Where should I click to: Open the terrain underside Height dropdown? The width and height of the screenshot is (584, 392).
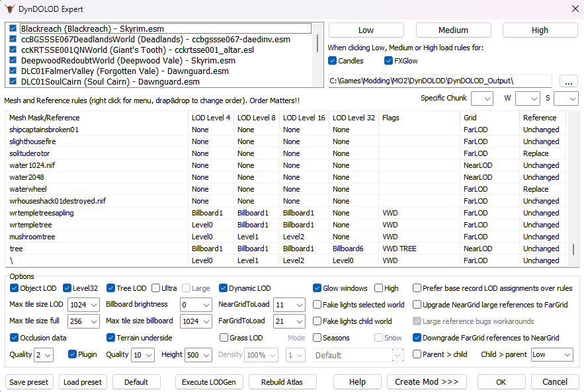198,355
